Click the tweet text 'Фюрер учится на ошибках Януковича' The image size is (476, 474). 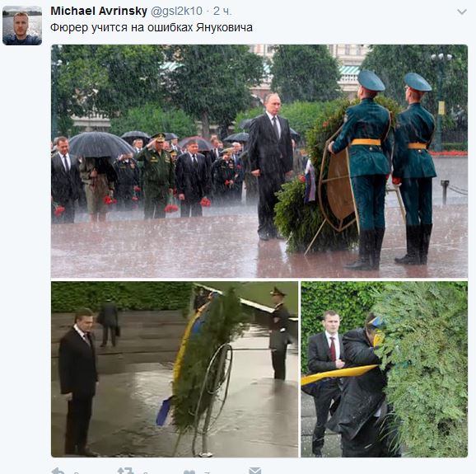point(152,28)
